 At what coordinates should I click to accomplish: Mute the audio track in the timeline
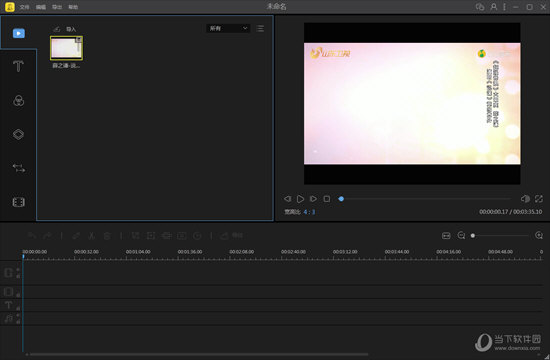[x=18, y=316]
